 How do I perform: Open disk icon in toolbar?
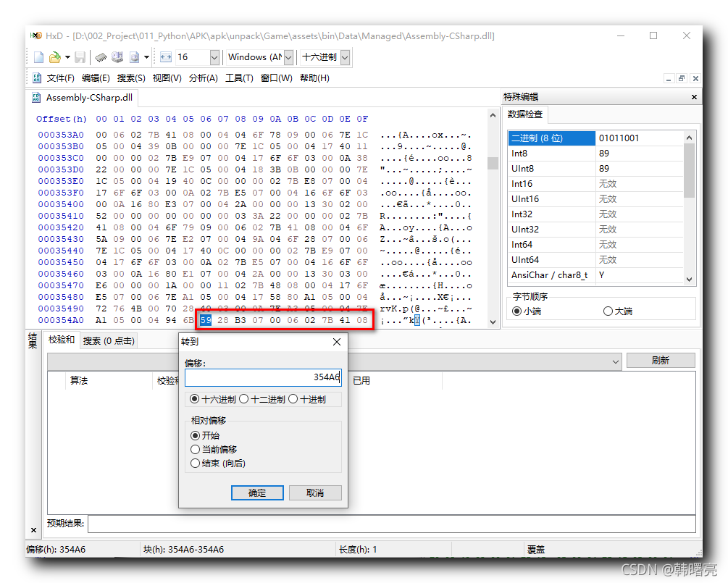click(x=117, y=57)
